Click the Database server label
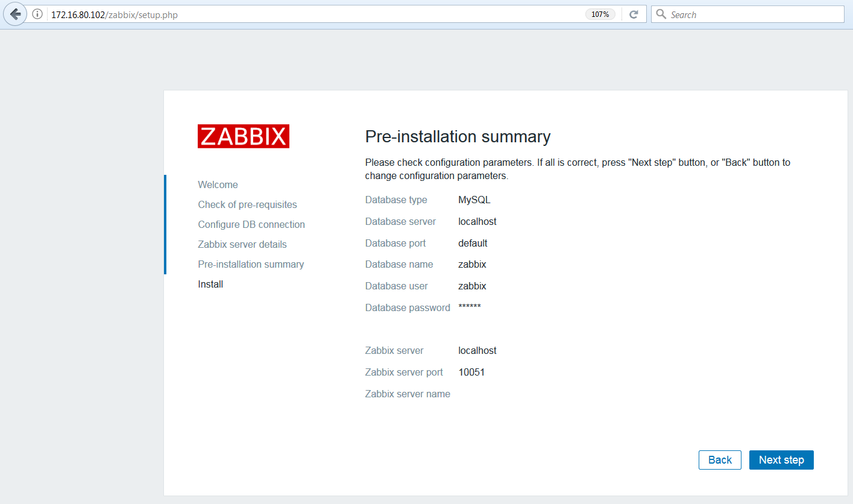This screenshot has width=853, height=504. pos(400,221)
